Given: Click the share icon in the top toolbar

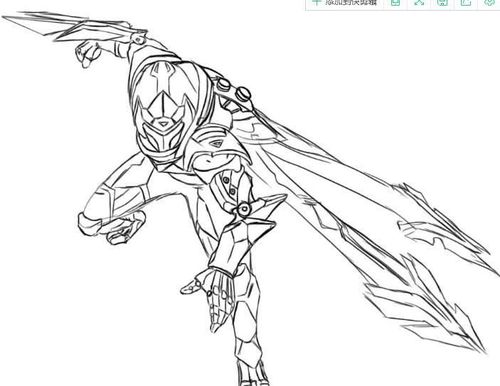Looking at the screenshot, I should point(466,2).
